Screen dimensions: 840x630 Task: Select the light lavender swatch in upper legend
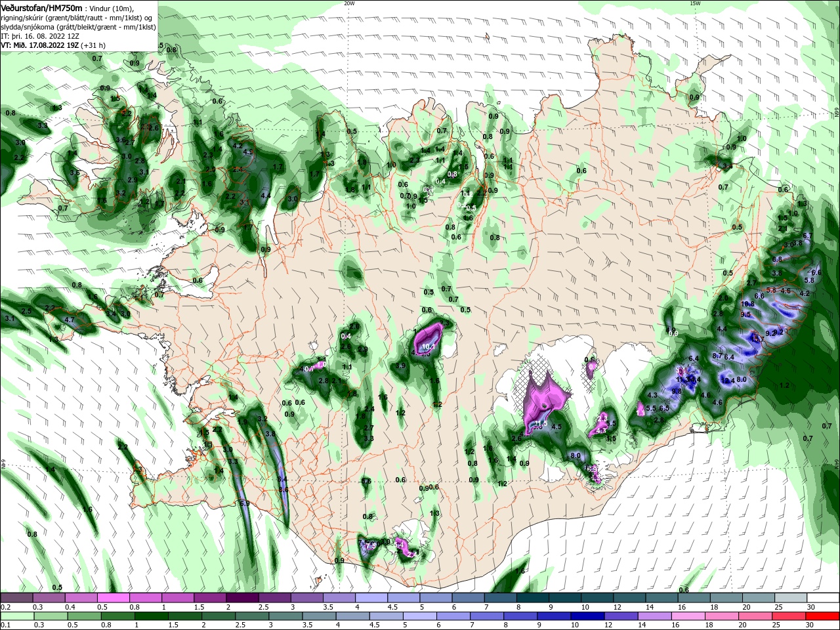point(371,598)
